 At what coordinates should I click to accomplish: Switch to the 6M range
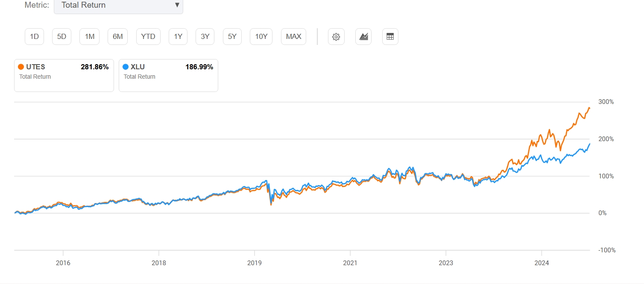(118, 37)
